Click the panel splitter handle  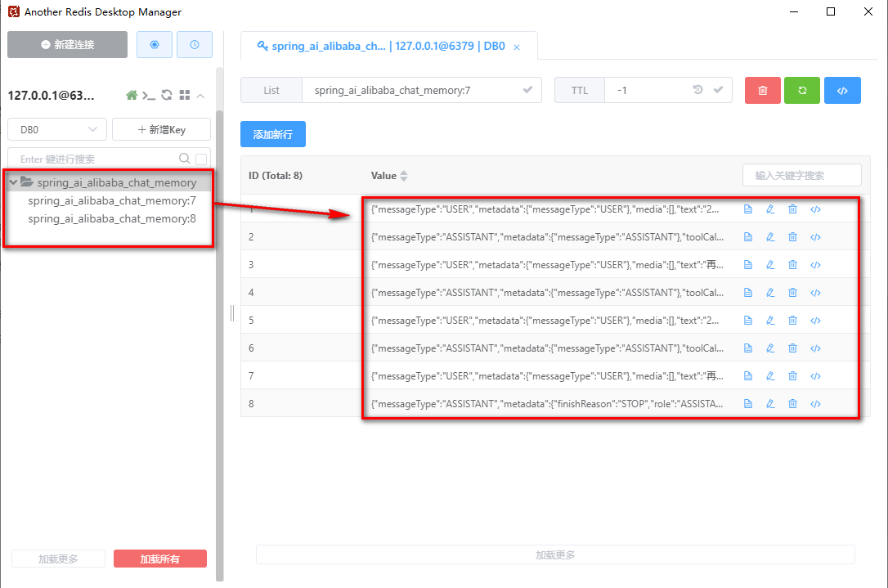232,313
